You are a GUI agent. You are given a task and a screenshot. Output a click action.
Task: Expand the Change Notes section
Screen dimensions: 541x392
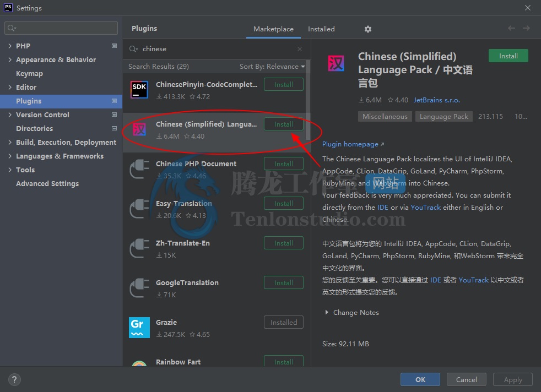click(327, 312)
